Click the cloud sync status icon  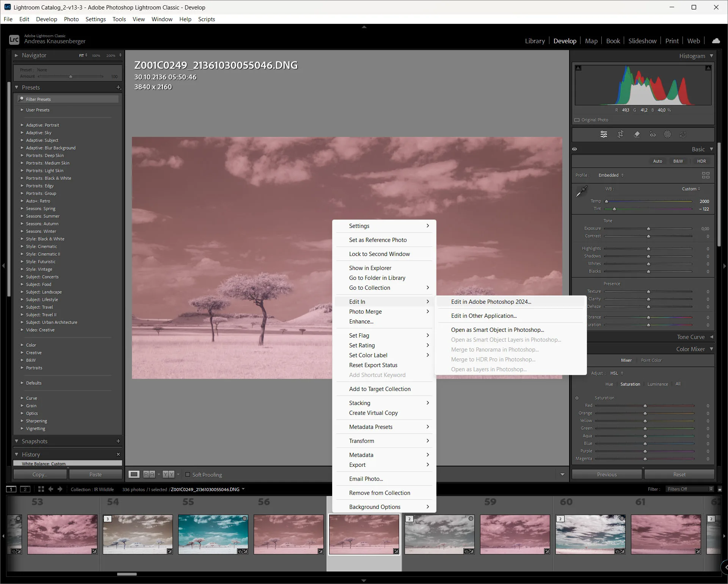pos(716,41)
